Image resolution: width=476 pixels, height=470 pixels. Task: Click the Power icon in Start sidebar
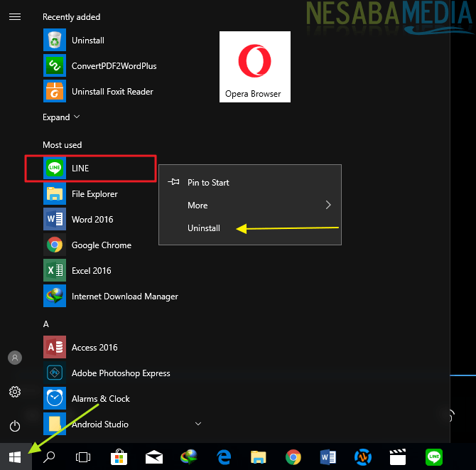coord(15,426)
